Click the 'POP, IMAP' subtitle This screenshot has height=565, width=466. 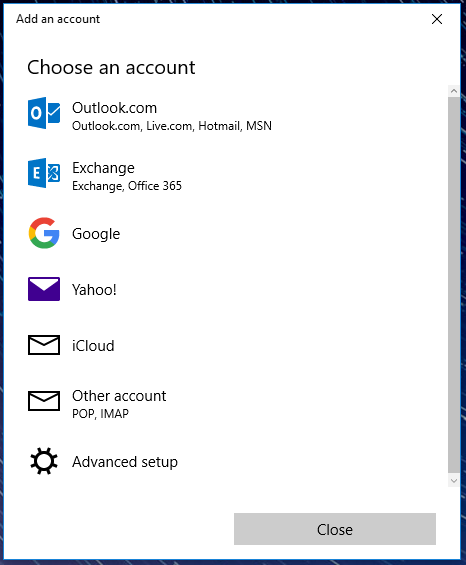coord(100,414)
